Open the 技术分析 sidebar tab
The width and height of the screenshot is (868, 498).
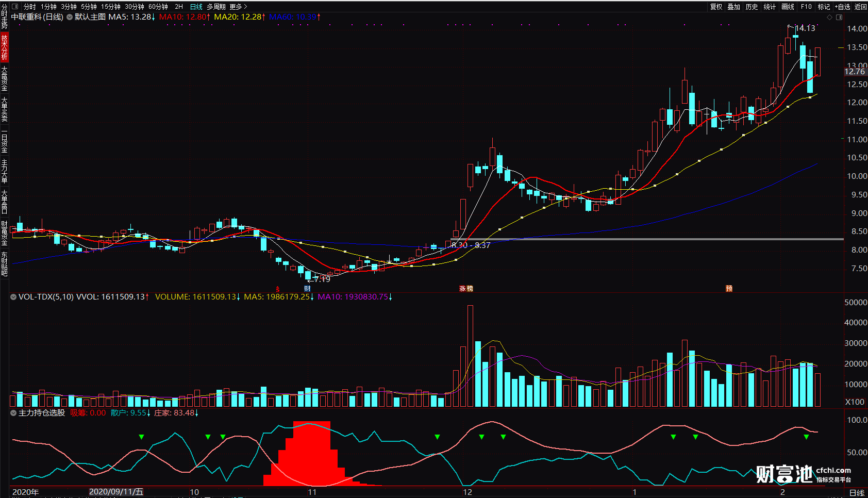coord(4,47)
